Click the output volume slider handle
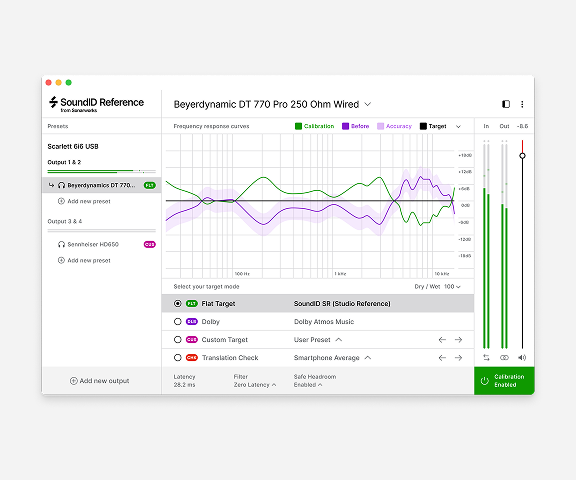This screenshot has height=480, width=576. pyautogui.click(x=522, y=156)
